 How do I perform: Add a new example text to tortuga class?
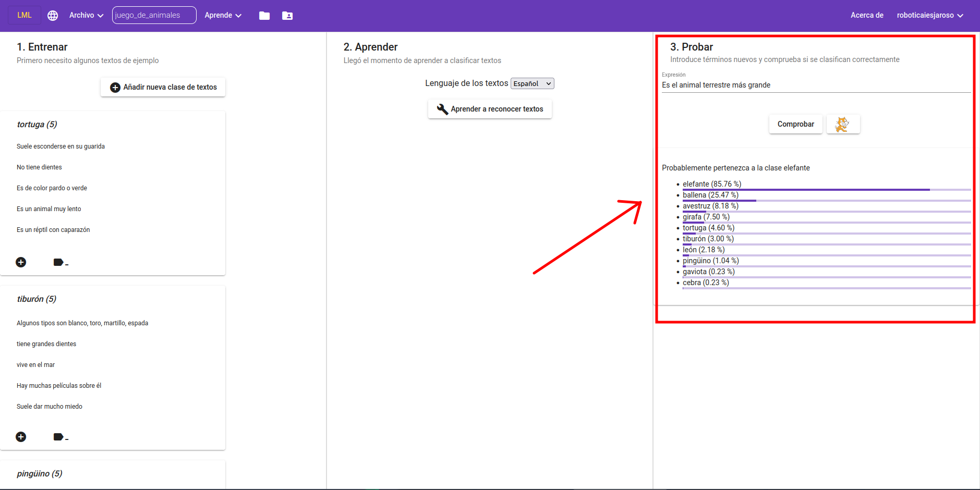[21, 262]
